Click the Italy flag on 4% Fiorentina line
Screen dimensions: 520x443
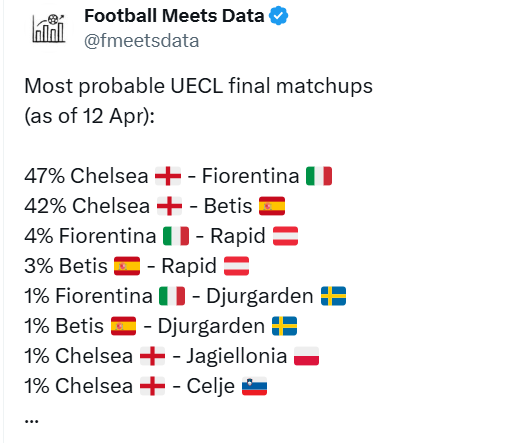(x=176, y=236)
